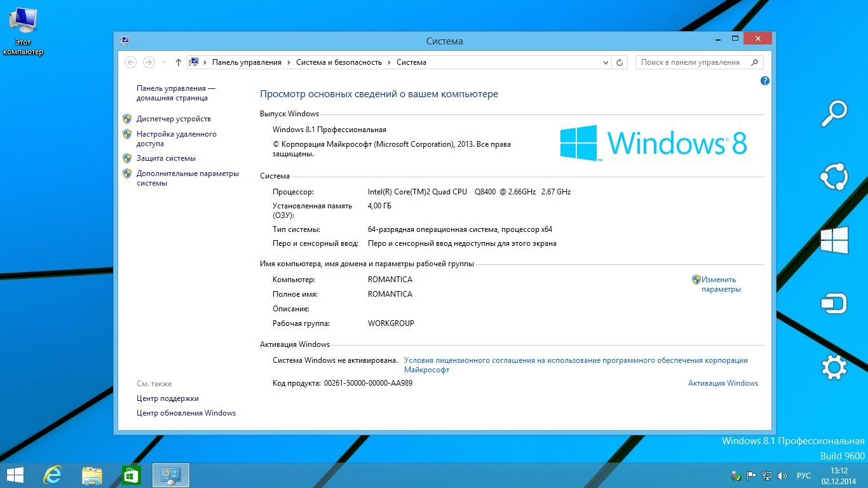868x488 pixels.
Task: Click Панель управления in the breadcrumb
Action: [247, 62]
